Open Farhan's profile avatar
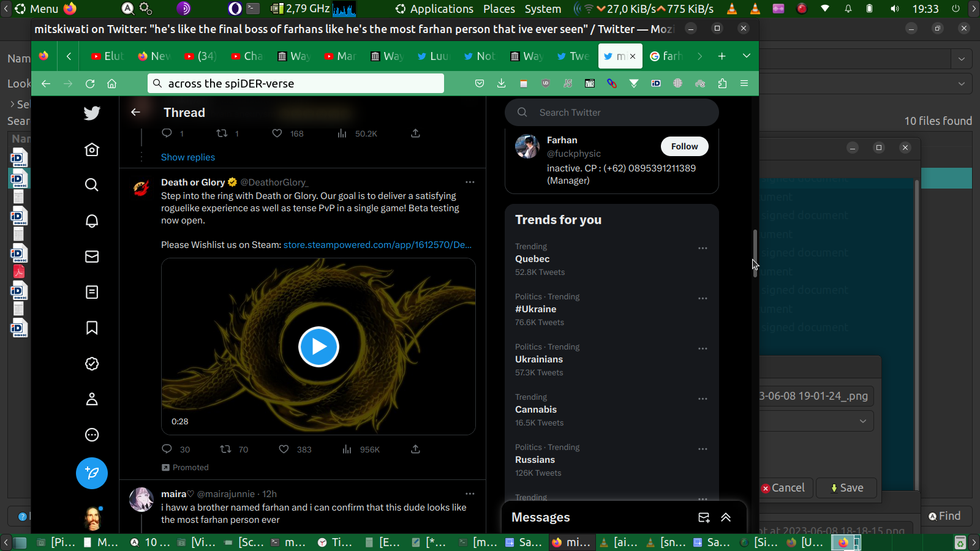Screen dimensions: 980x551 (527, 146)
